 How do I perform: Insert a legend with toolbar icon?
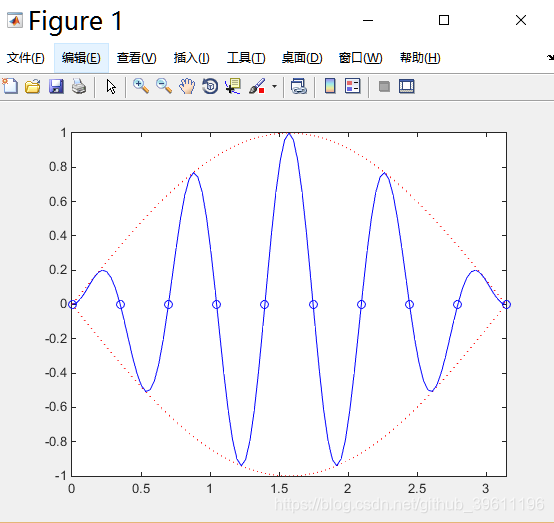(353, 86)
